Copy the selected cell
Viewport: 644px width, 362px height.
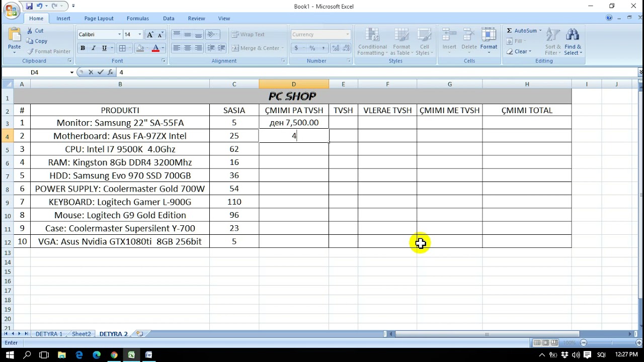click(x=37, y=41)
